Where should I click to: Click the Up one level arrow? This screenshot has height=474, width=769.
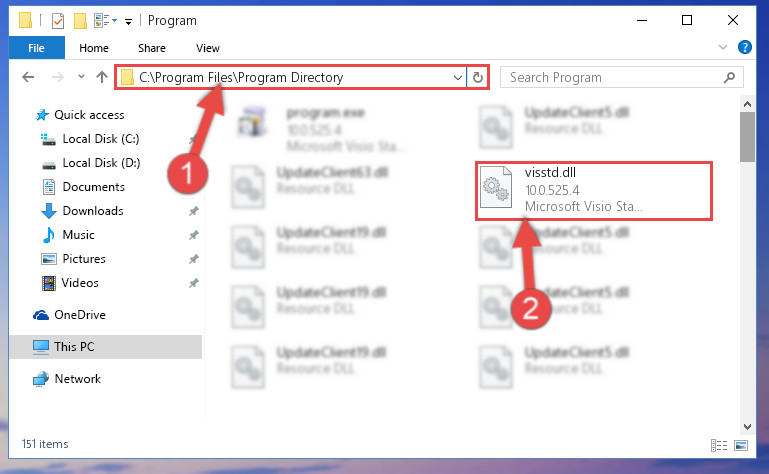(102, 77)
